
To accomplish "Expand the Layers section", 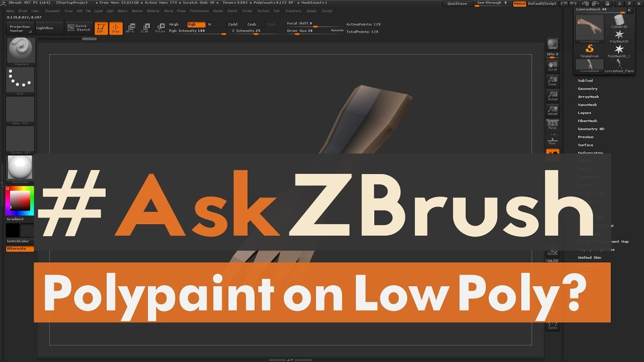I will click(x=584, y=113).
